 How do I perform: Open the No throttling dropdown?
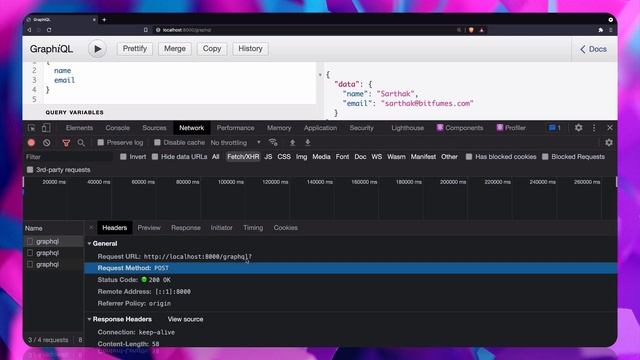click(236, 142)
